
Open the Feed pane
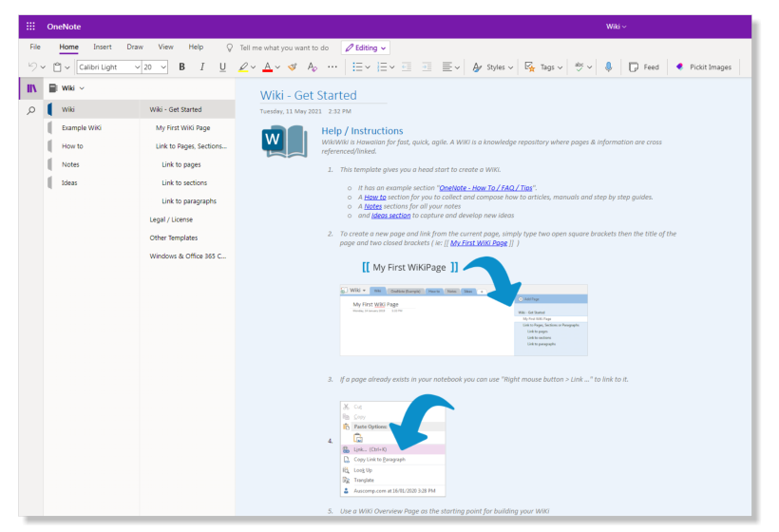(644, 67)
